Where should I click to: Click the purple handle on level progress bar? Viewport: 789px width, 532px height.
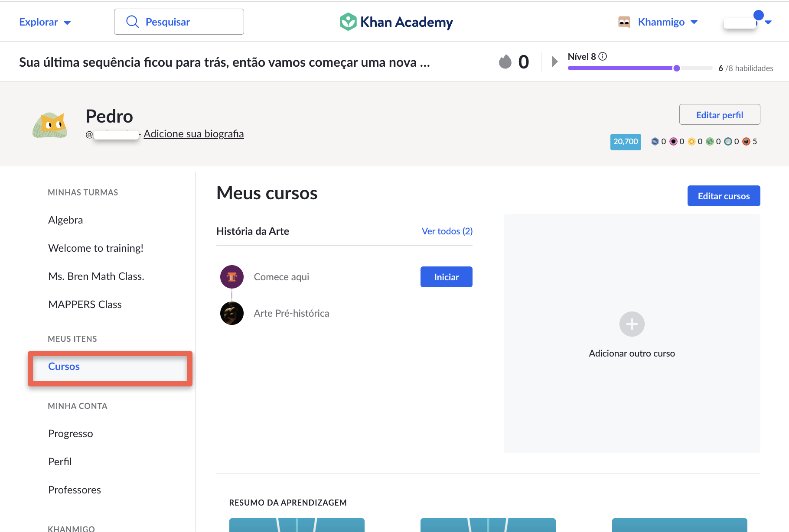(x=676, y=68)
